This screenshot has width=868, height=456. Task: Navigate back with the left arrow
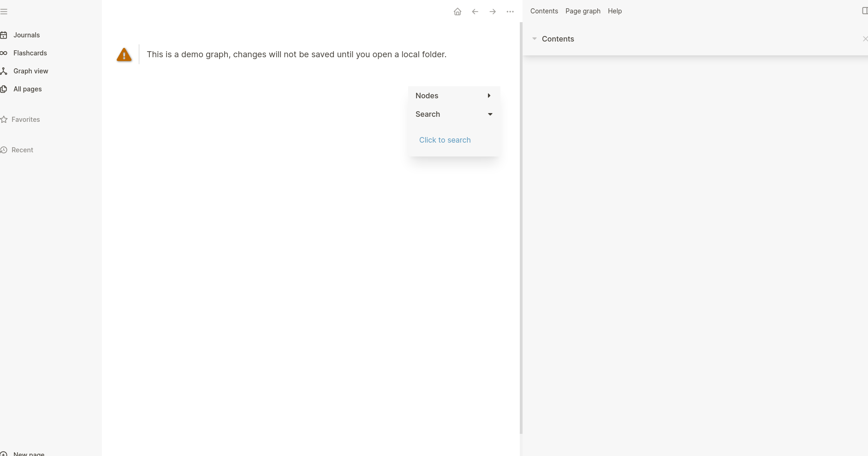(475, 11)
